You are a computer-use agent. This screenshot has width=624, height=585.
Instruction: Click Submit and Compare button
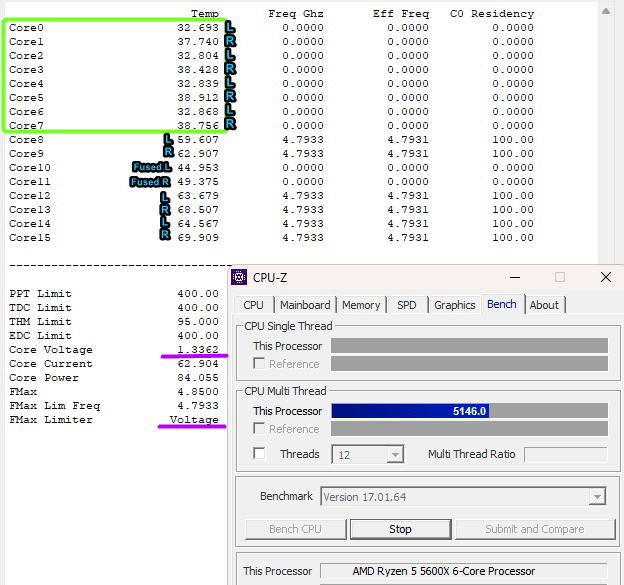click(x=535, y=529)
